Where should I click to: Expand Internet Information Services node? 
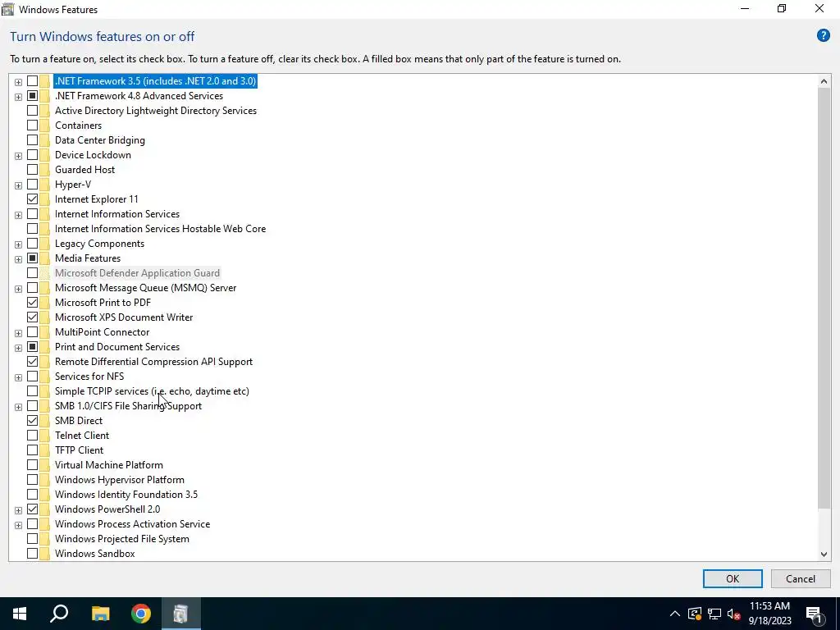18,215
